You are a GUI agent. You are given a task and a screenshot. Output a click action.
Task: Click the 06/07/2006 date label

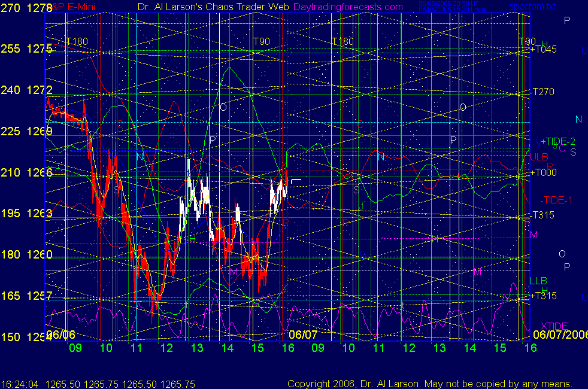pos(560,335)
